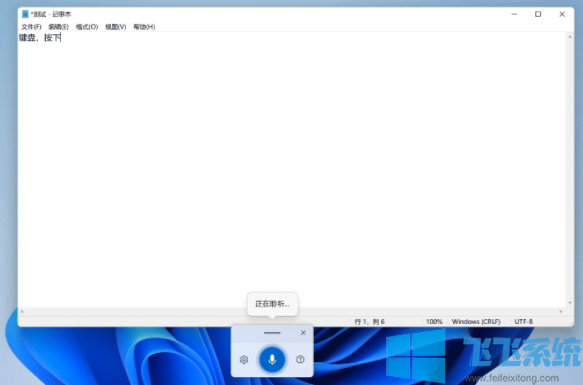Open the 文件(F) menu

pyautogui.click(x=31, y=27)
